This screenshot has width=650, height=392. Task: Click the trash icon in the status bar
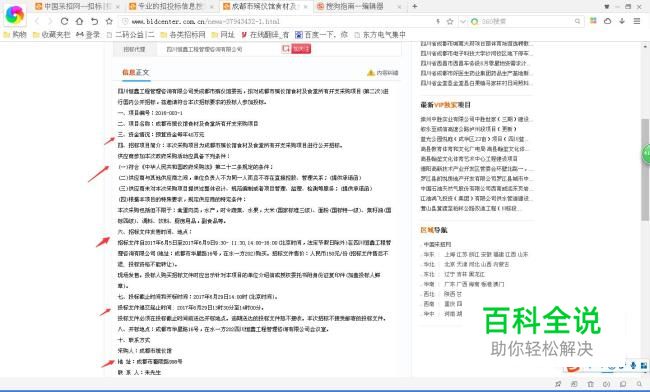point(590,384)
